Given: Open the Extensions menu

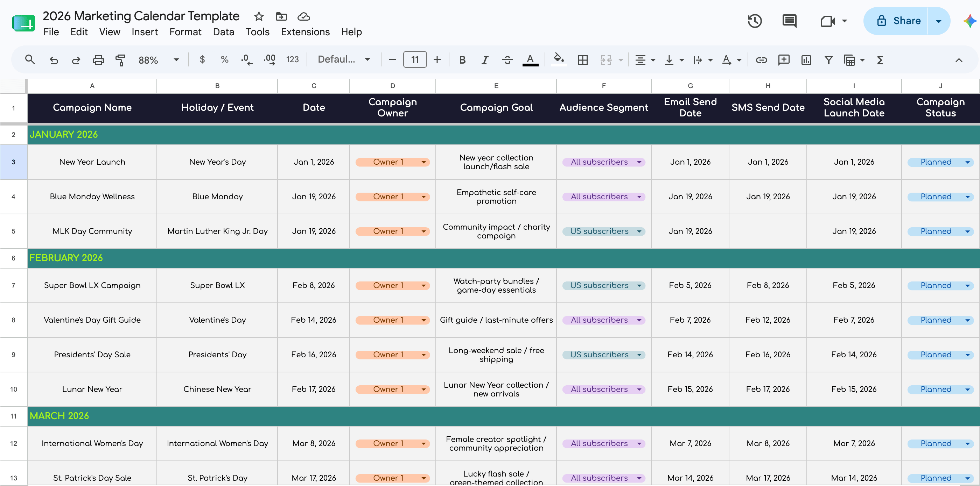Looking at the screenshot, I should 305,32.
